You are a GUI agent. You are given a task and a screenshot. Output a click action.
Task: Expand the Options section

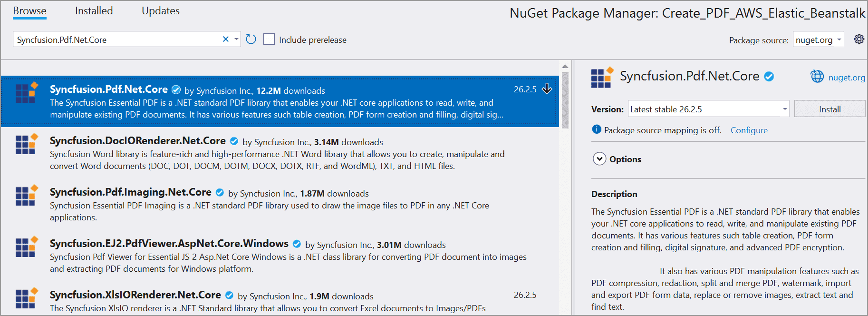pos(599,159)
